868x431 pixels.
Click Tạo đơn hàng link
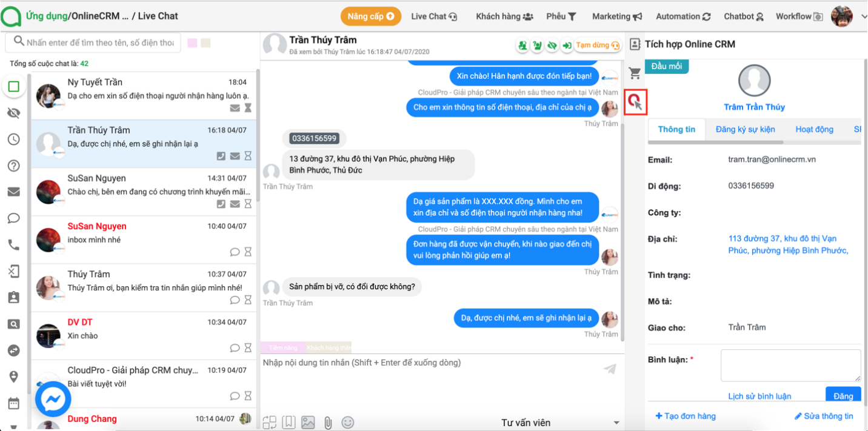click(x=686, y=416)
